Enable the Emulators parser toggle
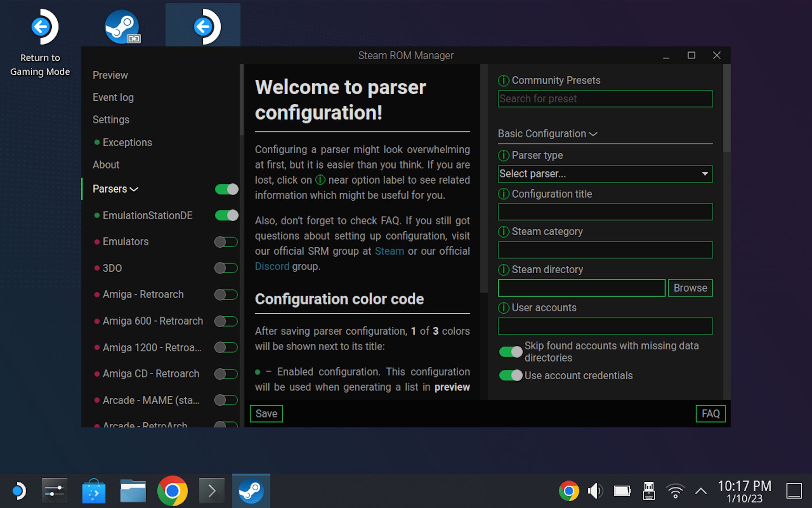 tap(226, 242)
